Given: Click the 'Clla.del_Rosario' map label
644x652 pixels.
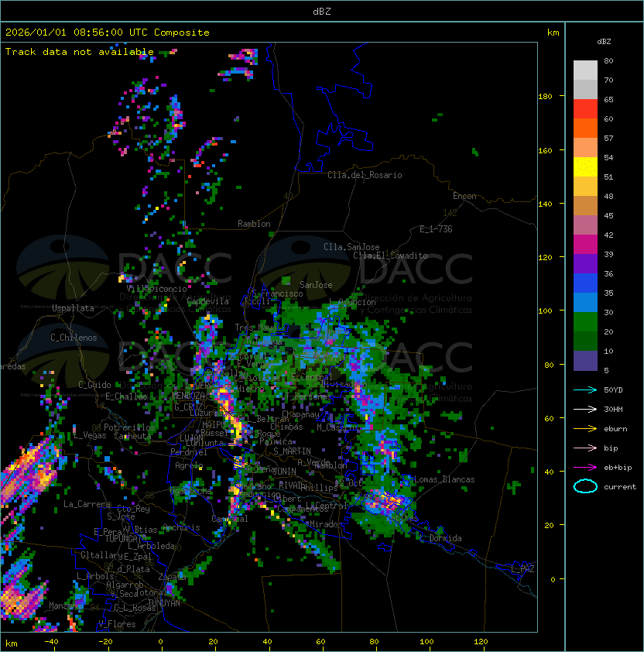Looking at the screenshot, I should 365,175.
